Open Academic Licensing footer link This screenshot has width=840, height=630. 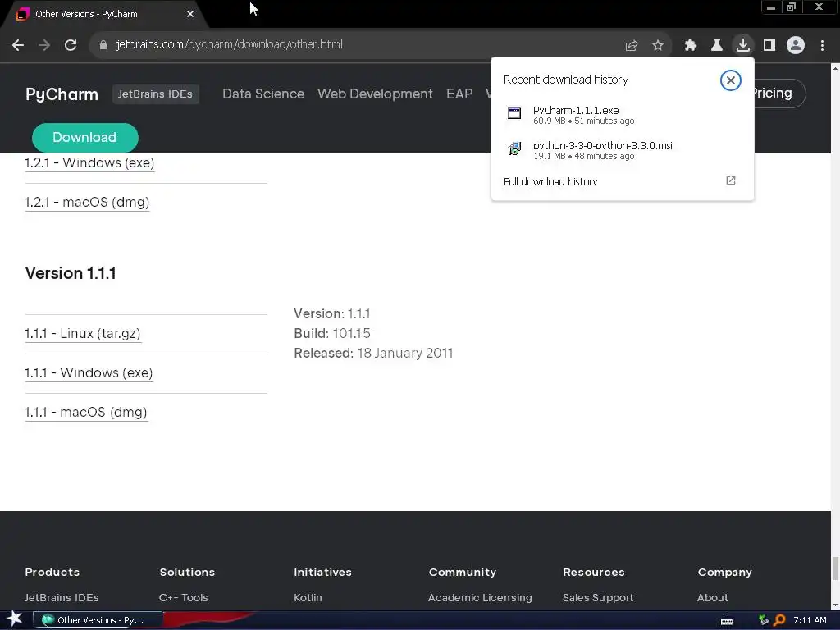480,597
